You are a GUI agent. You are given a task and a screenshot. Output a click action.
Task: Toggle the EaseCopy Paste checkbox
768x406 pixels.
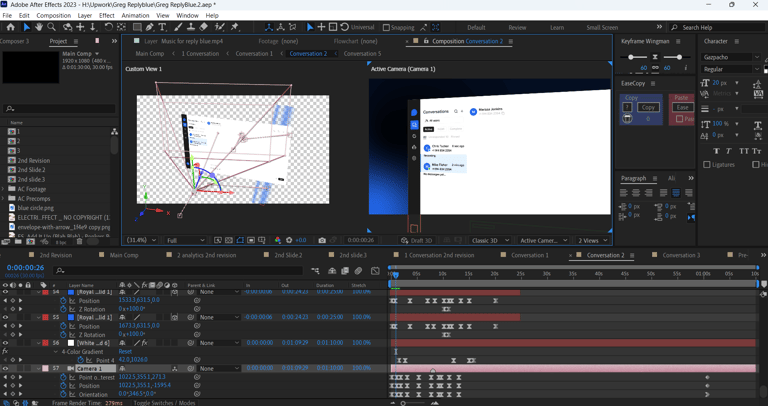(679, 119)
